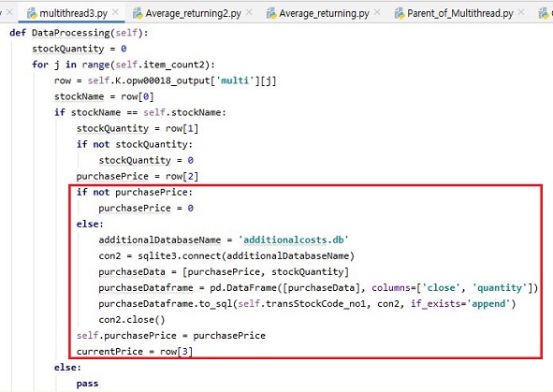The image size is (553, 392).
Task: Click the 'additionalcosts.db' string
Action: click(x=294, y=240)
